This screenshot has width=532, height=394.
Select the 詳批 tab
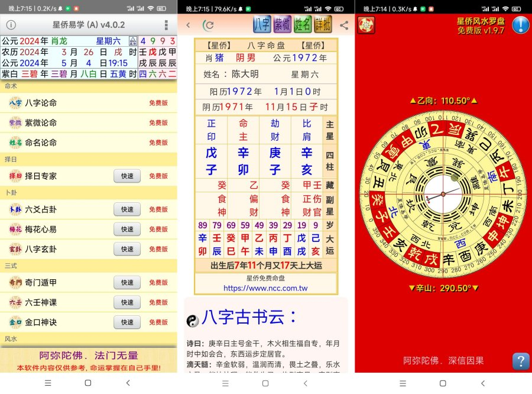coord(323,25)
